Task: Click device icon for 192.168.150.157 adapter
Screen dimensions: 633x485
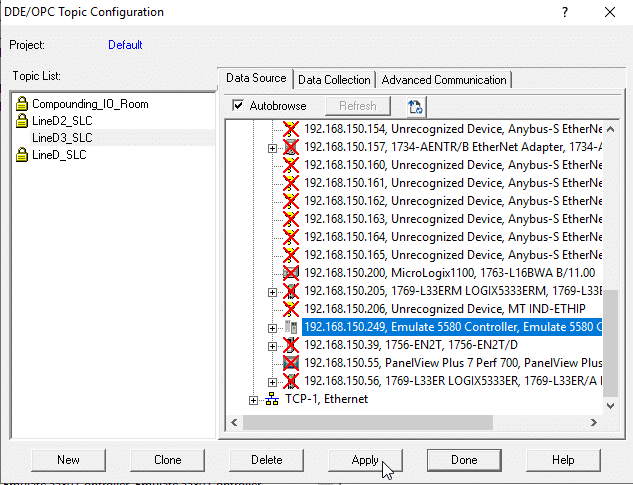Action: [291, 147]
